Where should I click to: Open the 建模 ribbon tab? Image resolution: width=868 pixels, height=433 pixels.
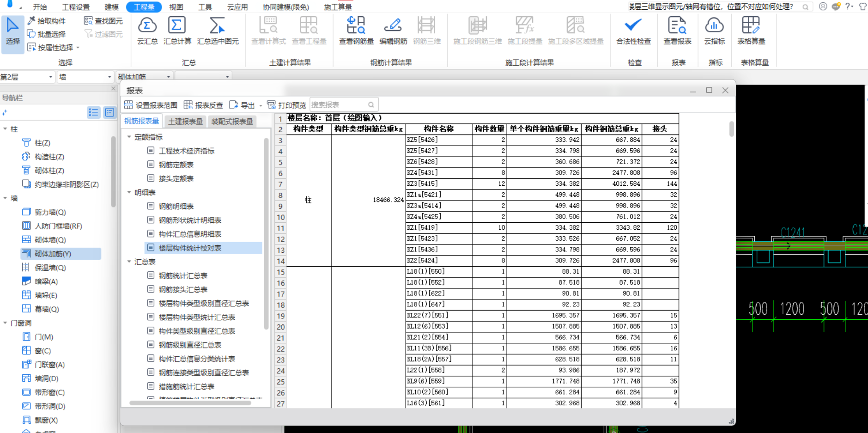coord(112,7)
